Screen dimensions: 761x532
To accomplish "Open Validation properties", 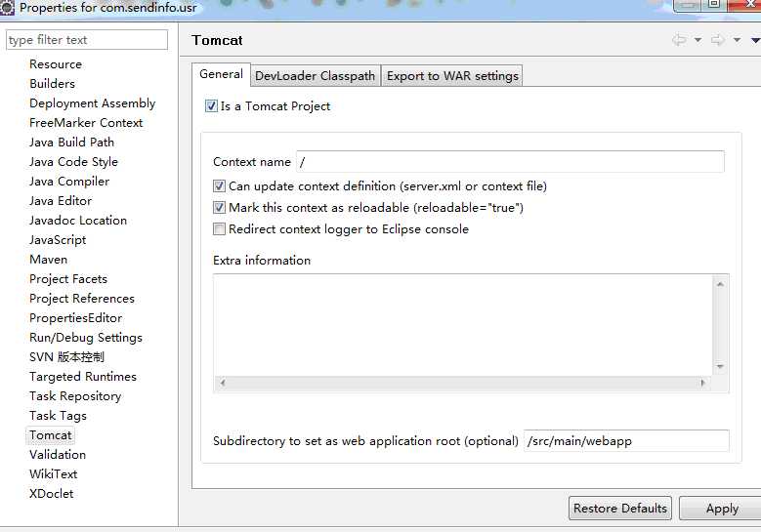I will point(58,455).
